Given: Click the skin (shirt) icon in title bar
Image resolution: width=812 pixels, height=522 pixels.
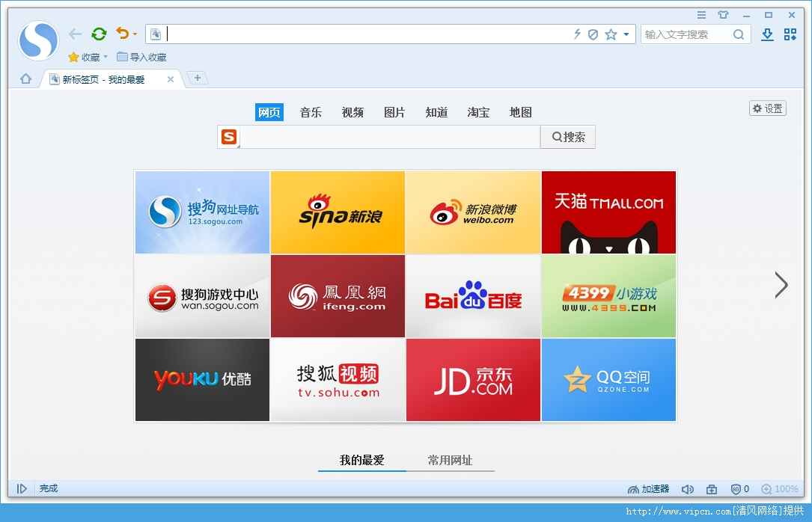Looking at the screenshot, I should pos(723,15).
